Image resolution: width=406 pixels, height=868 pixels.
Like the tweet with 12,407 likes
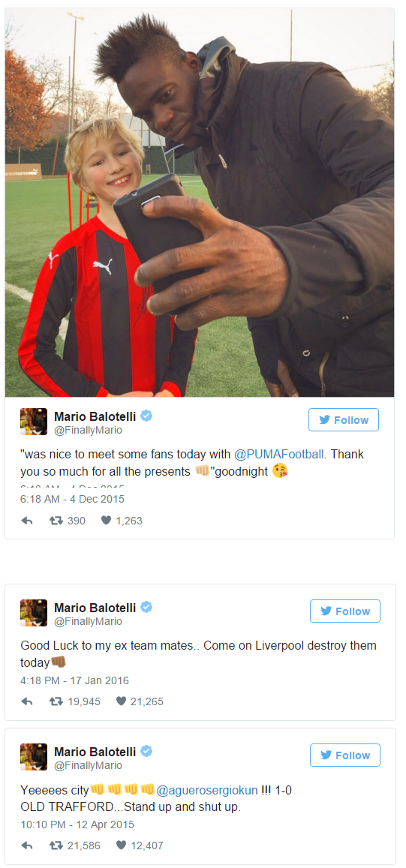coord(121,845)
